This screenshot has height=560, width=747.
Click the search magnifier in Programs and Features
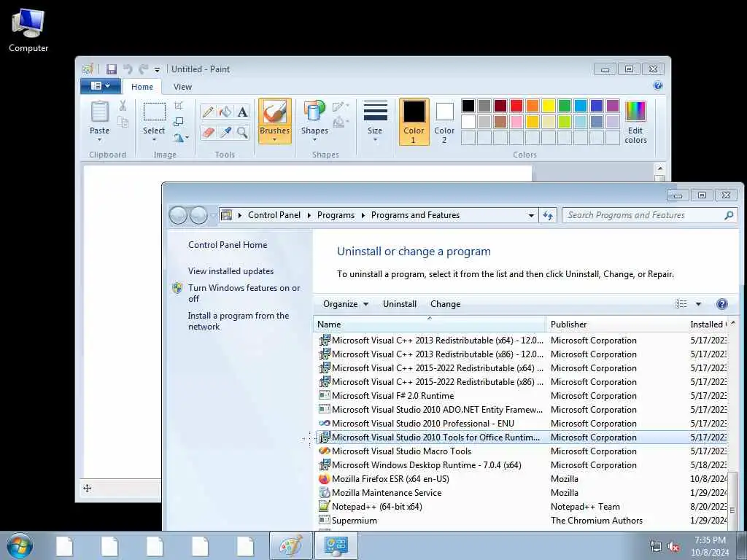tap(729, 215)
